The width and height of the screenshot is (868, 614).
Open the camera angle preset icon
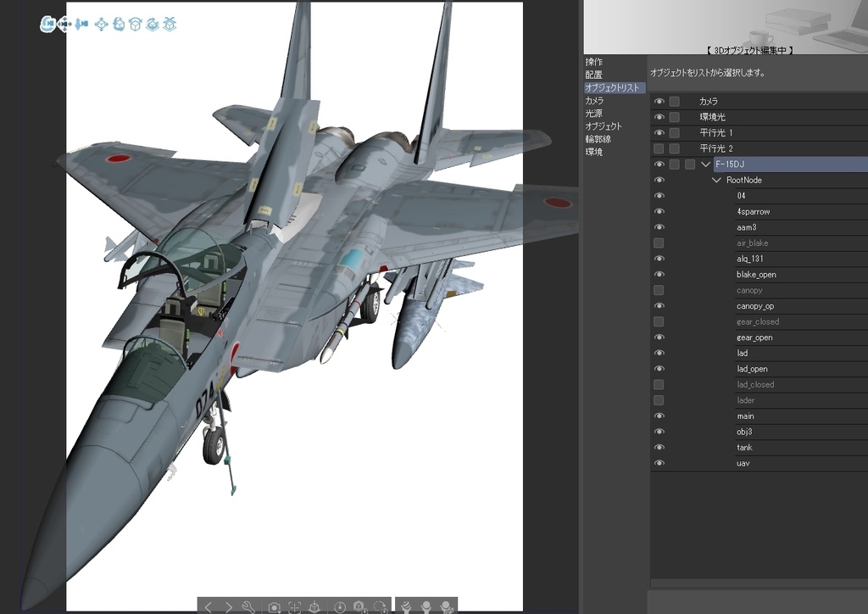tap(274, 607)
